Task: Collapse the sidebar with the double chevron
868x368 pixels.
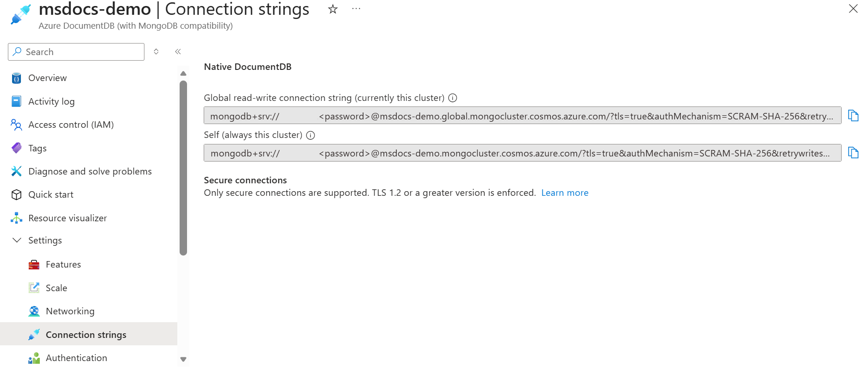Action: click(x=177, y=51)
